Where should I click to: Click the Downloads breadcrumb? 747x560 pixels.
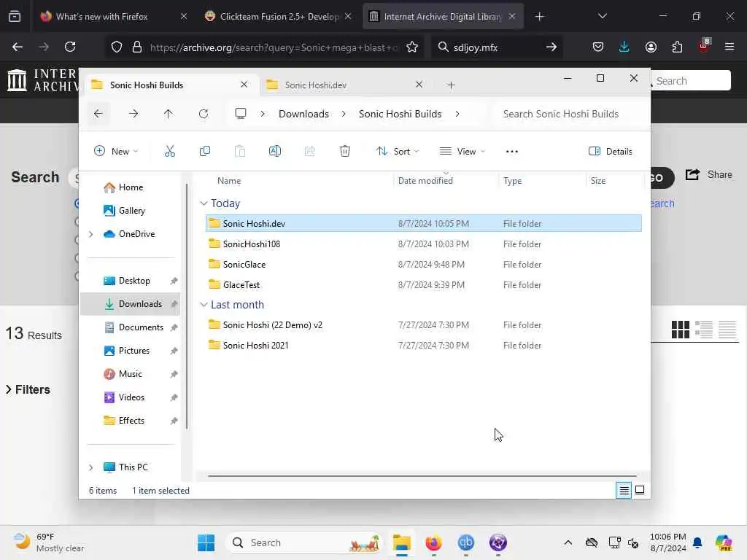pyautogui.click(x=303, y=114)
